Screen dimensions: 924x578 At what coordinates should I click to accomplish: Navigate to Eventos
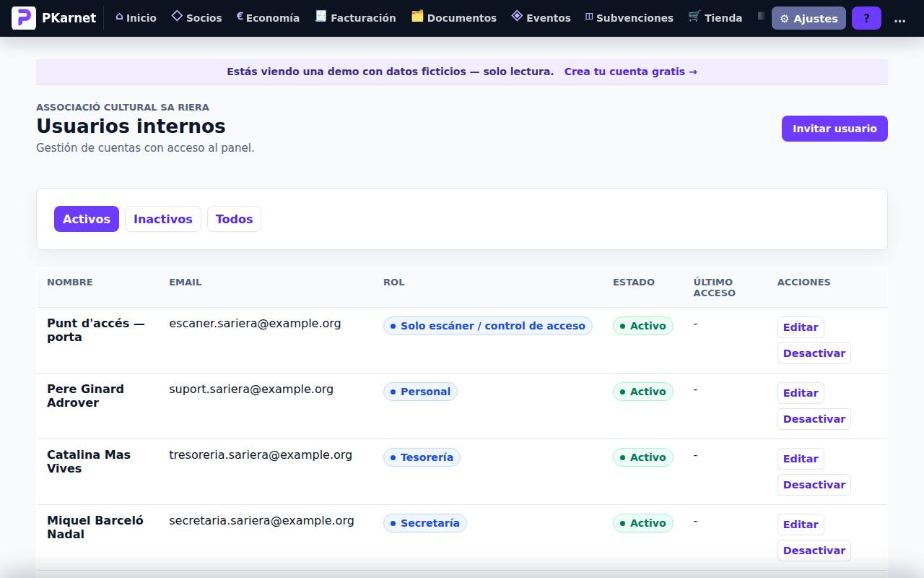tap(541, 18)
